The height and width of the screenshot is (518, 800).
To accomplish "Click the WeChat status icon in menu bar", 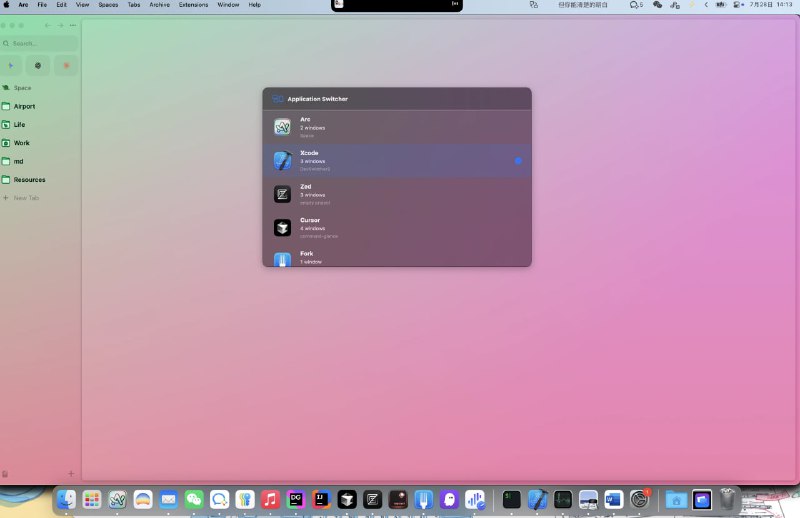I will 657,5.
